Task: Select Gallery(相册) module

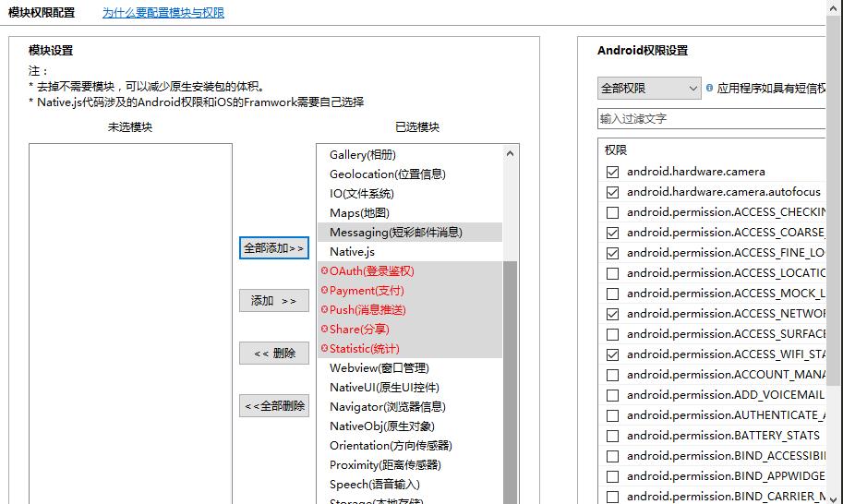Action: coord(410,155)
